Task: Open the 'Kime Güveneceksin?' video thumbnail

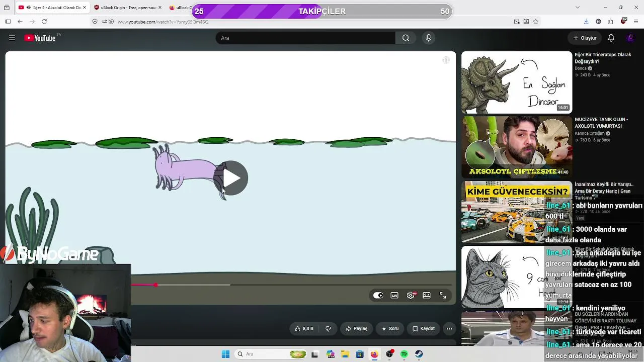Action: 517,212
